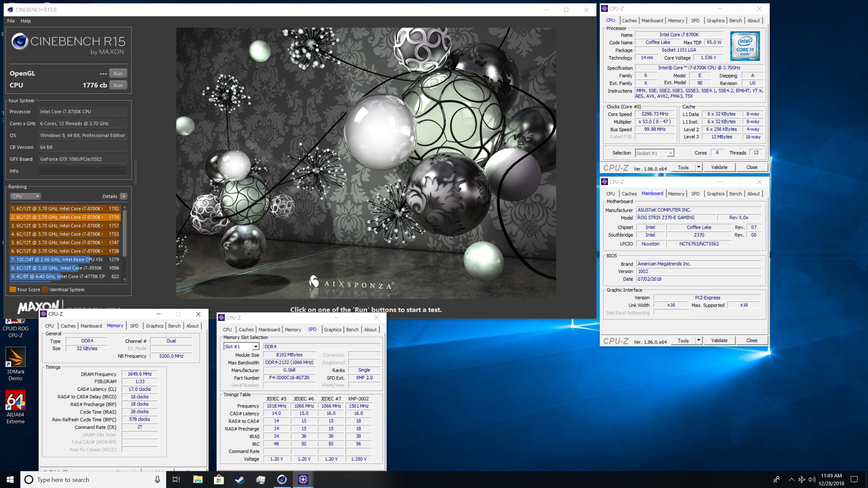Click Close in CPU-Z CPU window

point(752,167)
